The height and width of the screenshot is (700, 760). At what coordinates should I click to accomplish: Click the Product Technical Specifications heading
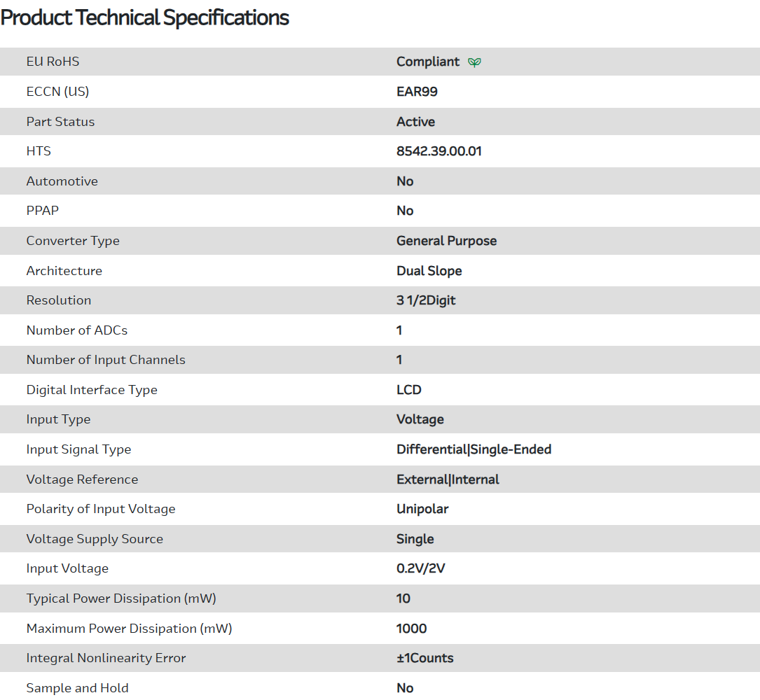pos(145,17)
